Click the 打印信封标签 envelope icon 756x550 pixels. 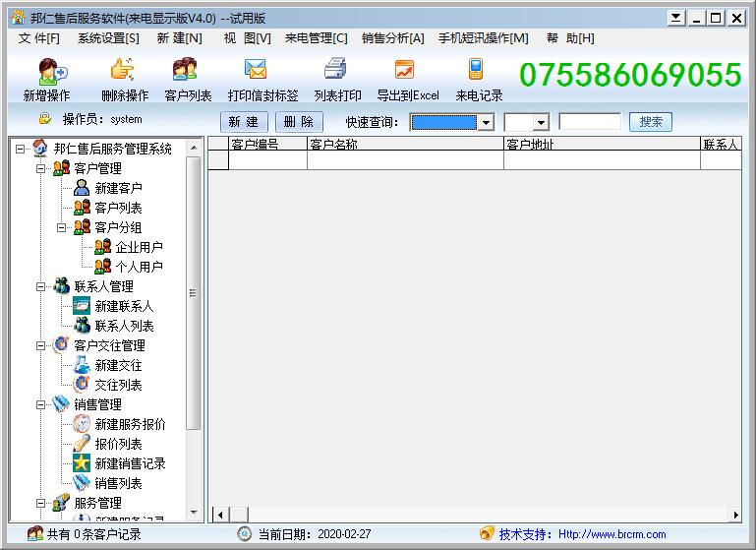click(256, 69)
